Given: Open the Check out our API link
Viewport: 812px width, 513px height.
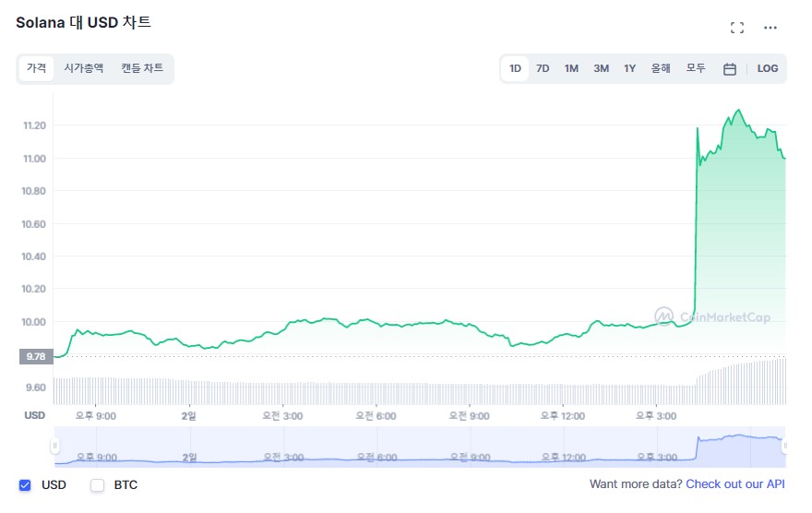Looking at the screenshot, I should (x=735, y=484).
